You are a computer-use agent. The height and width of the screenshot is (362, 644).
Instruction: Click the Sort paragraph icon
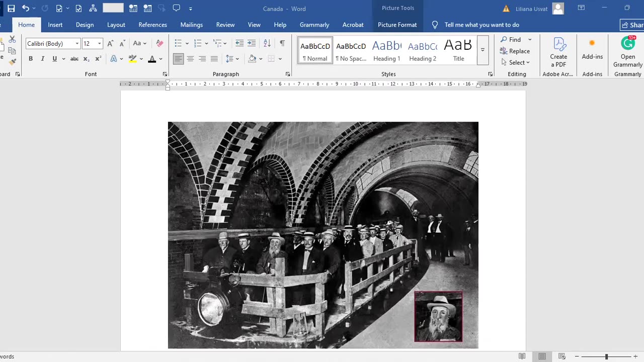click(267, 44)
